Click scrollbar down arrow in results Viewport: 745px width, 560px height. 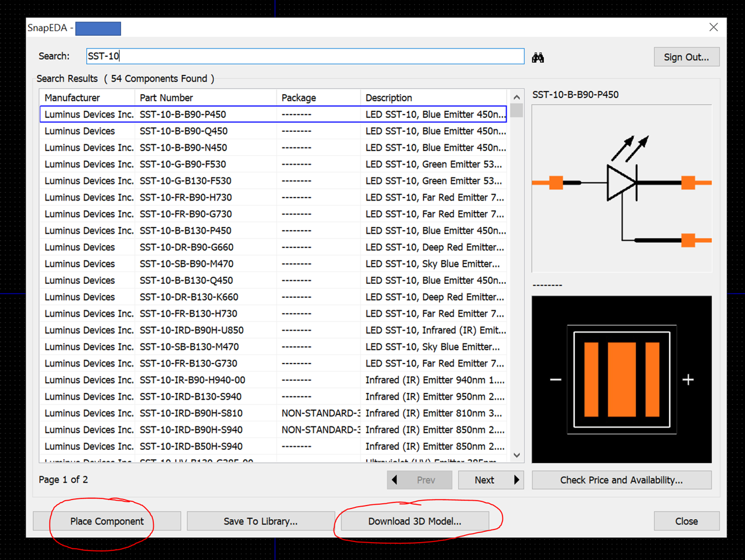tap(516, 455)
